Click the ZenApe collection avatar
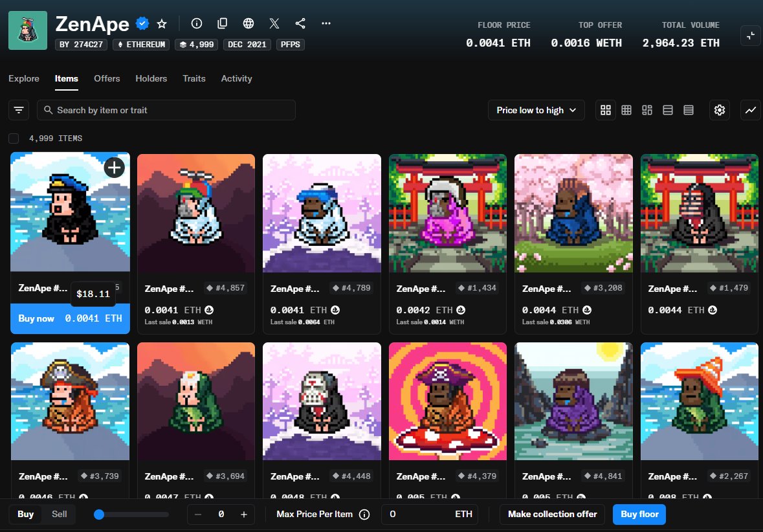Image resolution: width=763 pixels, height=532 pixels. (x=28, y=30)
